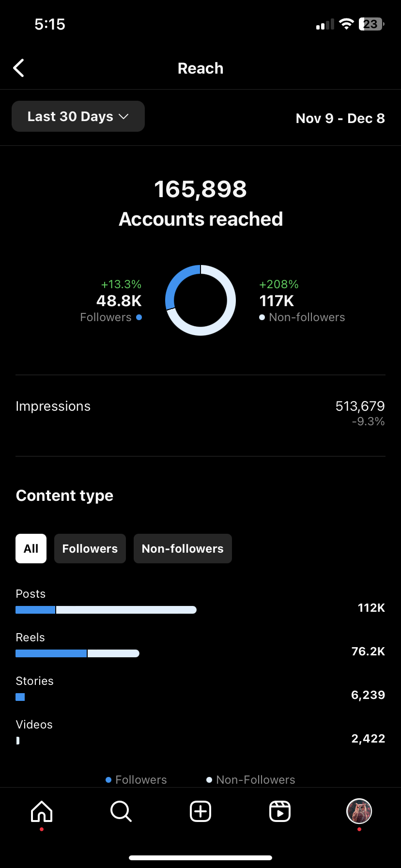Tap the Reels reach bar

pyautogui.click(x=77, y=653)
